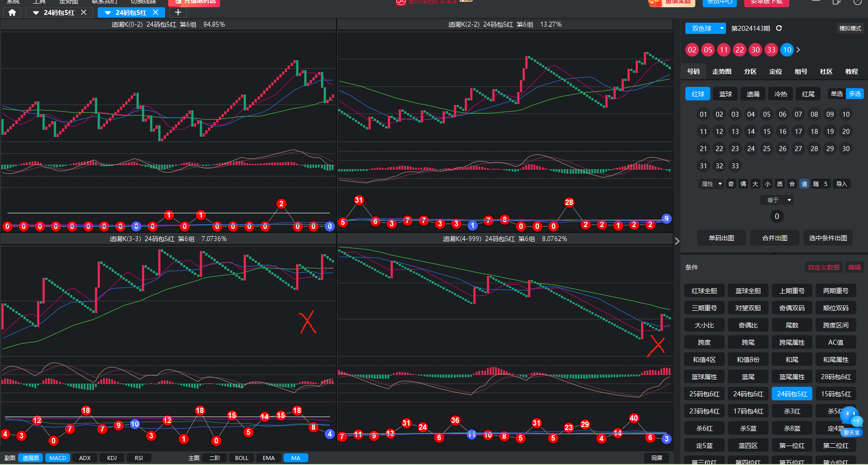Screen dimensions: 868x465
Task: Click the 清 clear selection button
Action: tap(804, 184)
